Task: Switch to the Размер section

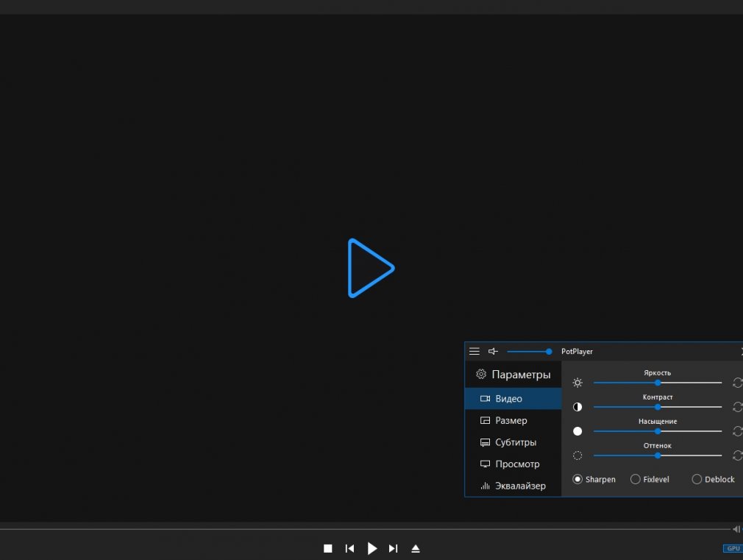Action: click(x=513, y=421)
